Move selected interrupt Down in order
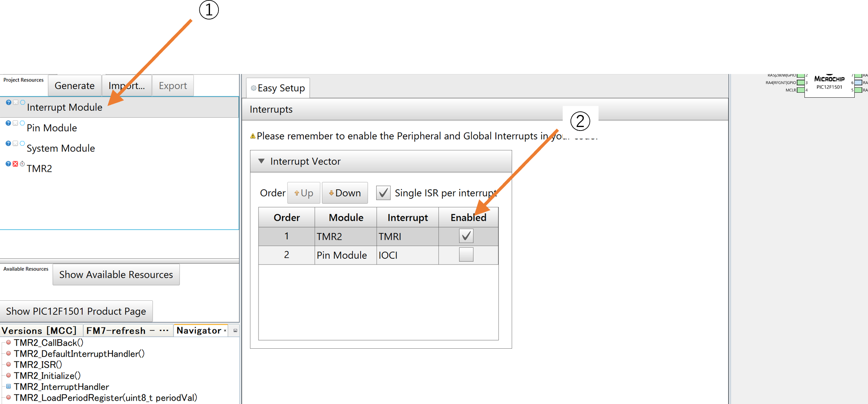 tap(345, 193)
